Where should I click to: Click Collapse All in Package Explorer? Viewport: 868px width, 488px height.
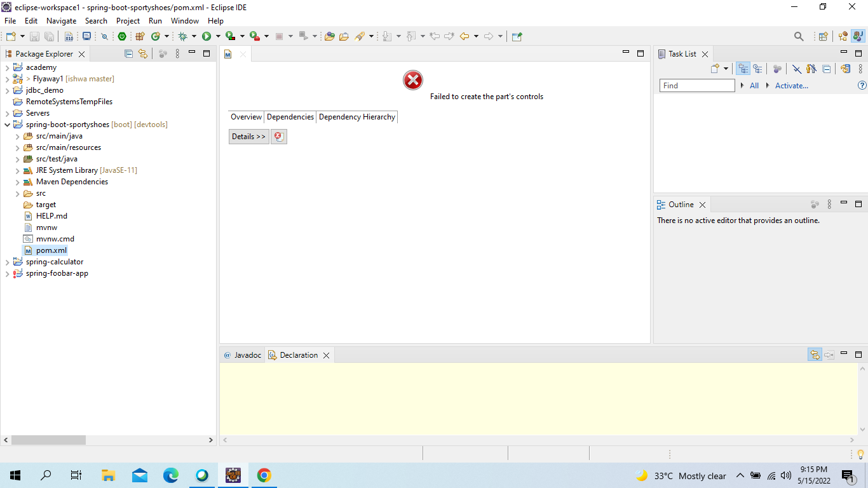(128, 54)
